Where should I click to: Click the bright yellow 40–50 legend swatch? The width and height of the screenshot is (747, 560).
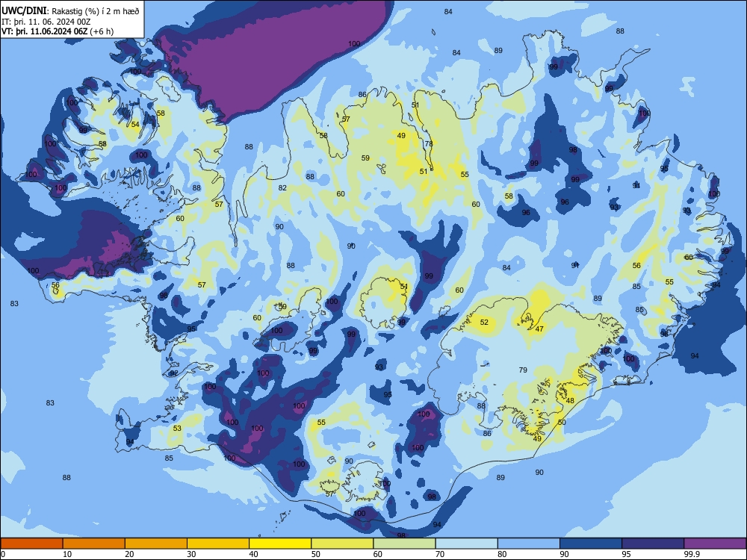[280, 544]
